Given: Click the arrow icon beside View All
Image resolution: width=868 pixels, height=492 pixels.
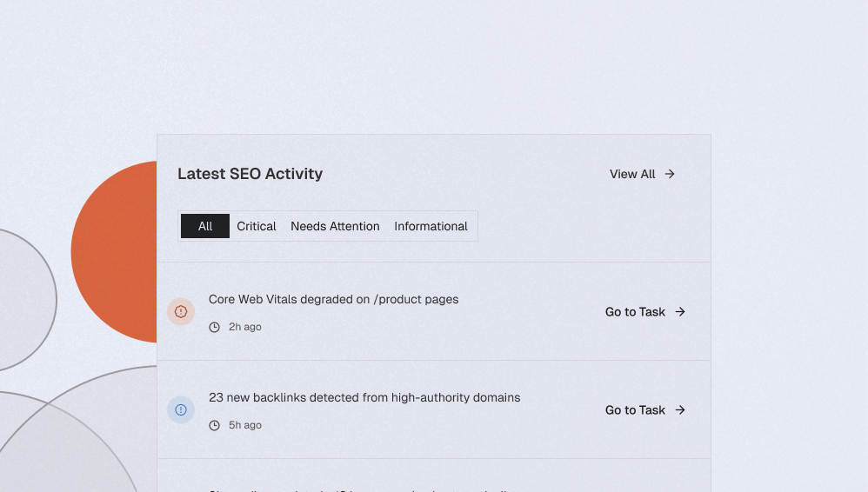Looking at the screenshot, I should [x=670, y=174].
